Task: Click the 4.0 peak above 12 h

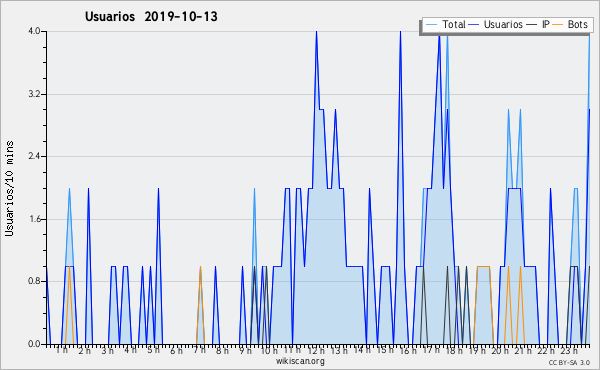Action: (x=316, y=32)
